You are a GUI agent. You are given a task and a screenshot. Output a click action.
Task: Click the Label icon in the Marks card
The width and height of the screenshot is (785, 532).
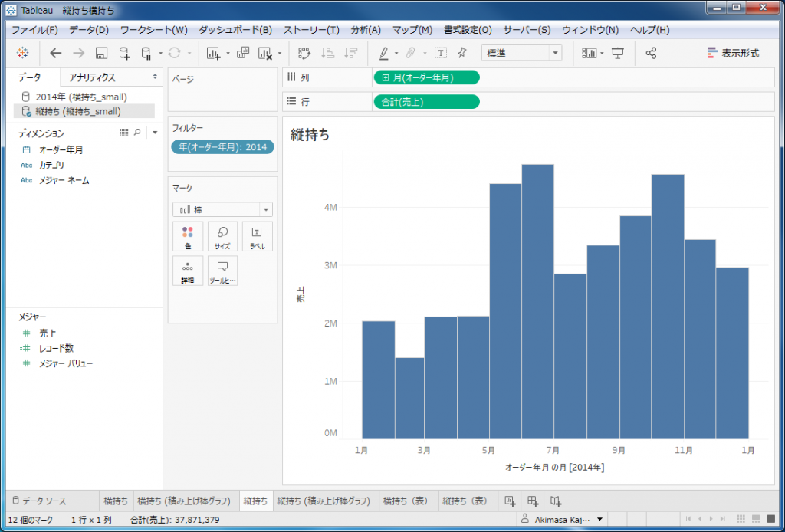coord(256,236)
